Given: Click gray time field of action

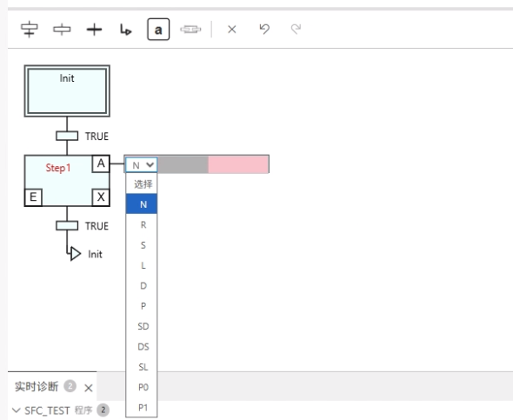Looking at the screenshot, I should 183,164.
